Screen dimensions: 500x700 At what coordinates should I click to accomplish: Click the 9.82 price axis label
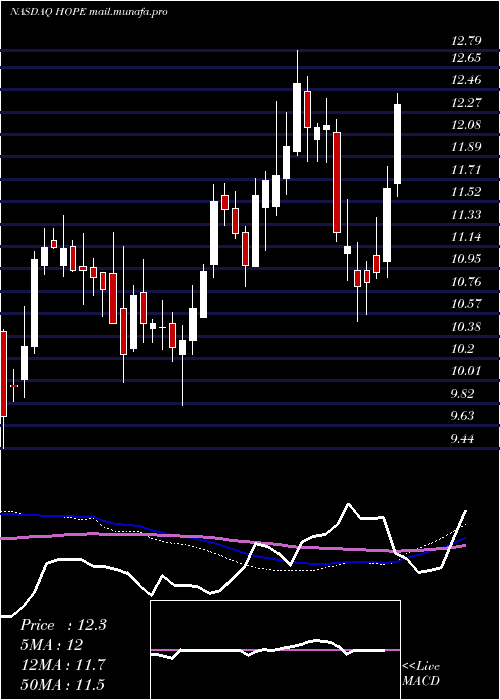click(463, 394)
